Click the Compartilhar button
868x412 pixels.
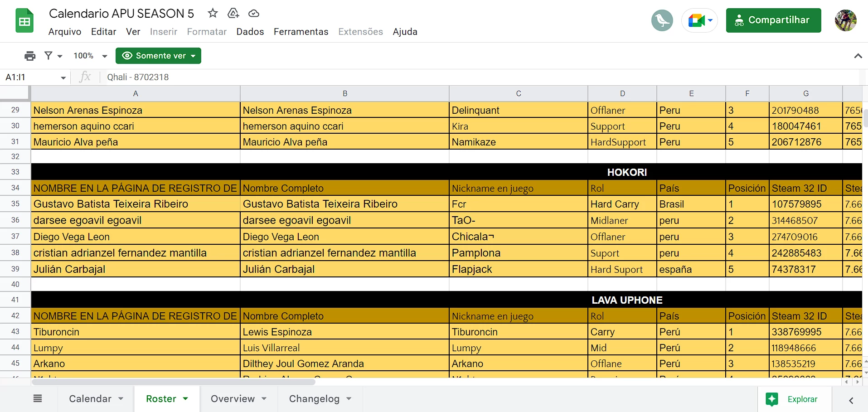pos(773,20)
